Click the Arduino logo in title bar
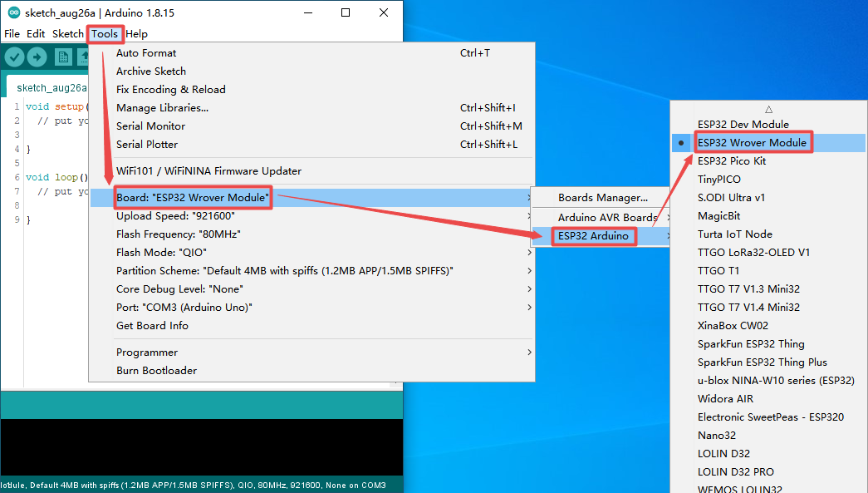868x493 pixels. pos(14,12)
